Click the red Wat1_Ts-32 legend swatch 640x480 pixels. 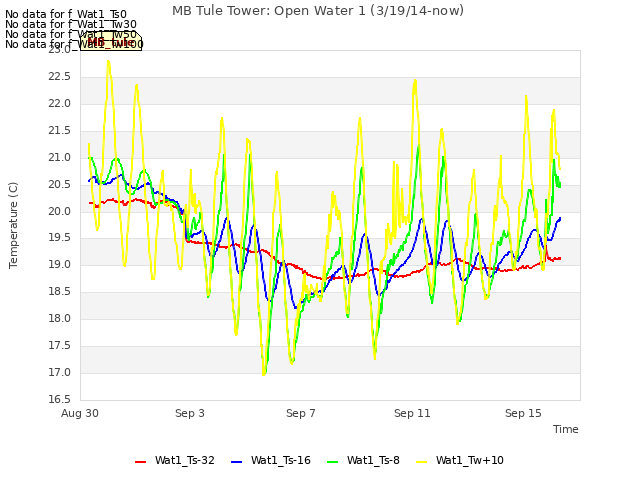pyautogui.click(x=140, y=462)
